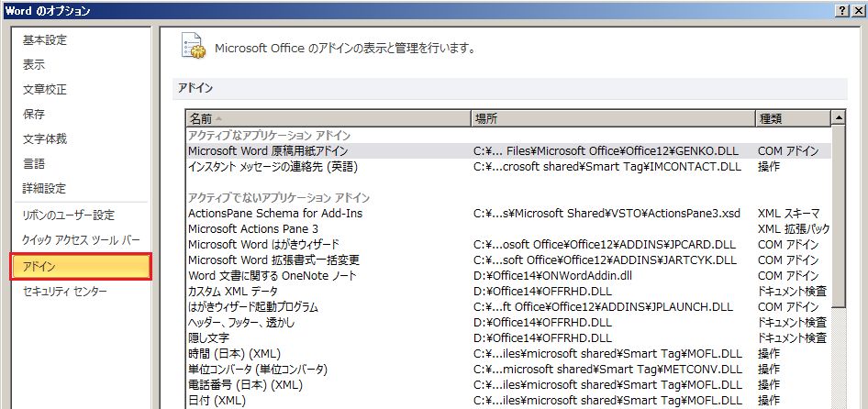
Task: Click the XML 拡張パック type cell
Action: [x=794, y=229]
